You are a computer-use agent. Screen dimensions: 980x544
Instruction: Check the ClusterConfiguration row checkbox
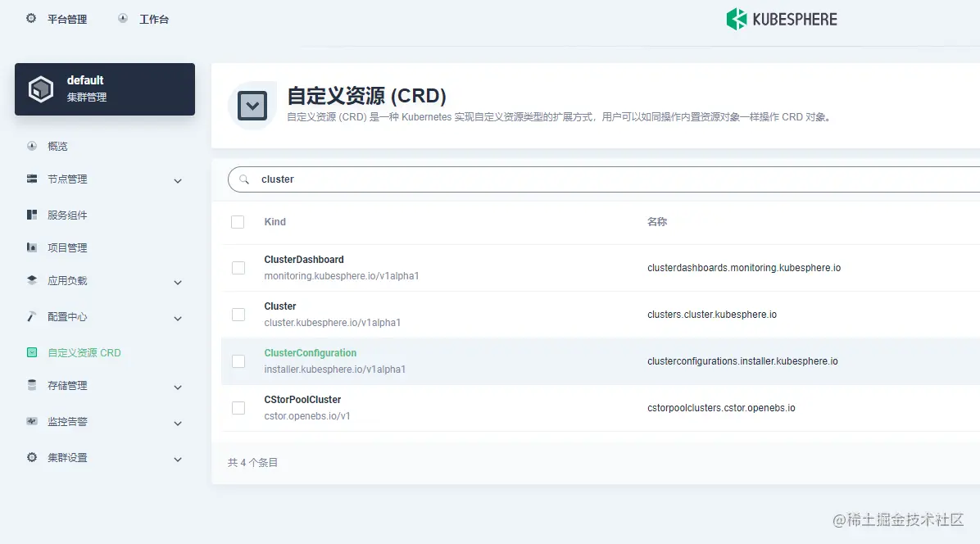[238, 361]
